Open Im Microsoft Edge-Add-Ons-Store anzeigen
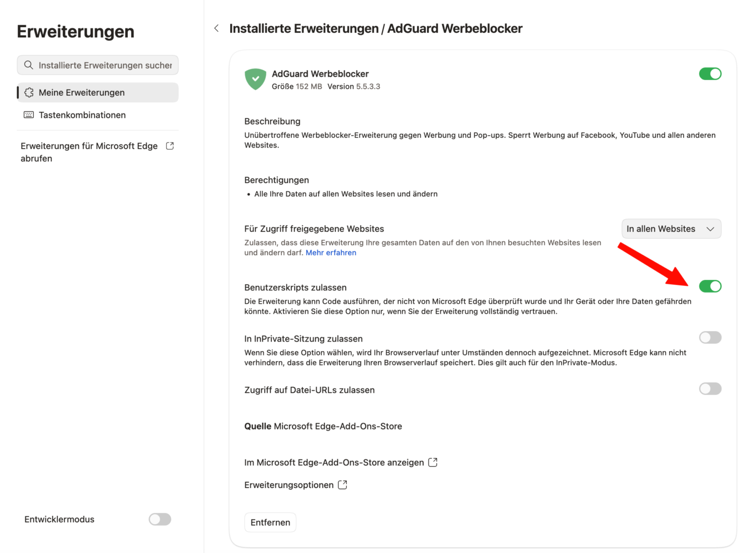This screenshot has width=756, height=553. [x=341, y=462]
